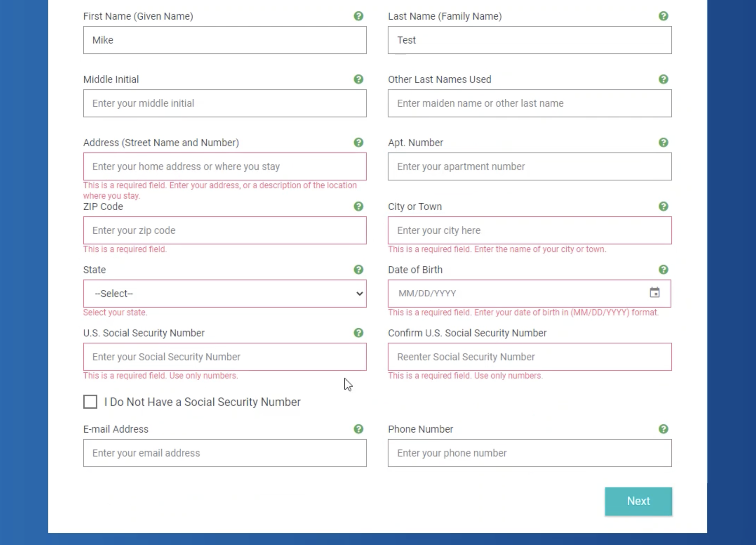756x545 pixels.
Task: Show help for Date of Birth
Action: click(x=663, y=270)
